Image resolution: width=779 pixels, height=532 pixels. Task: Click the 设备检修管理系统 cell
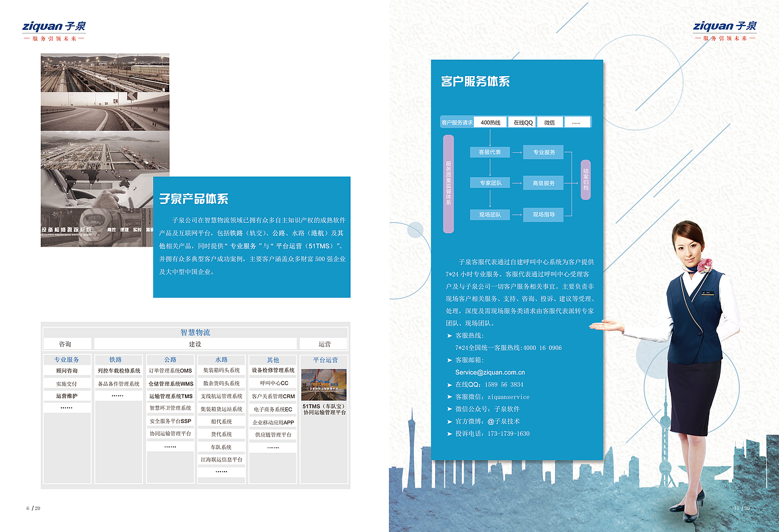pyautogui.click(x=273, y=371)
